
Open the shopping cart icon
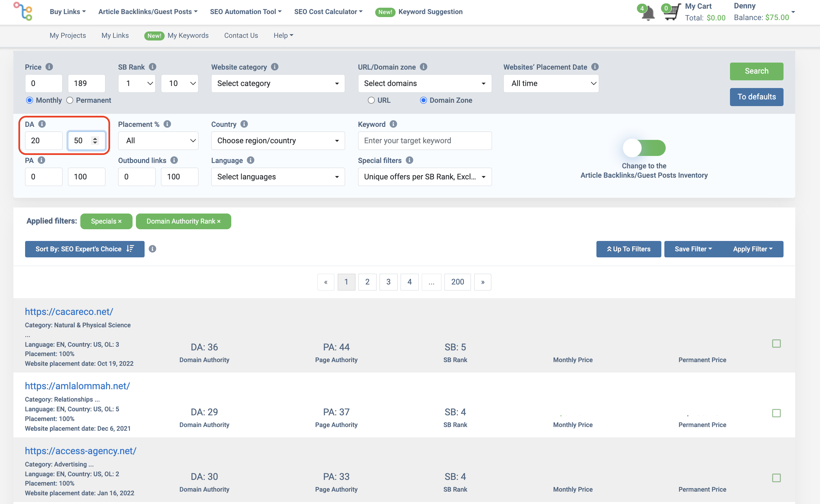(x=673, y=13)
